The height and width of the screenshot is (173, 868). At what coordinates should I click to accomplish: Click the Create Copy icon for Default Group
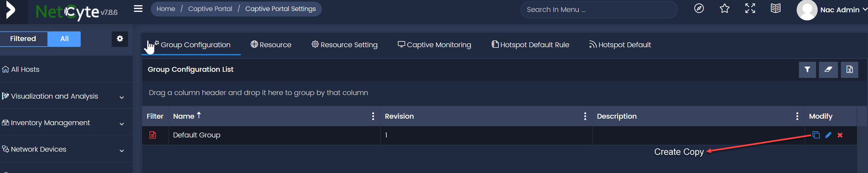tap(816, 135)
